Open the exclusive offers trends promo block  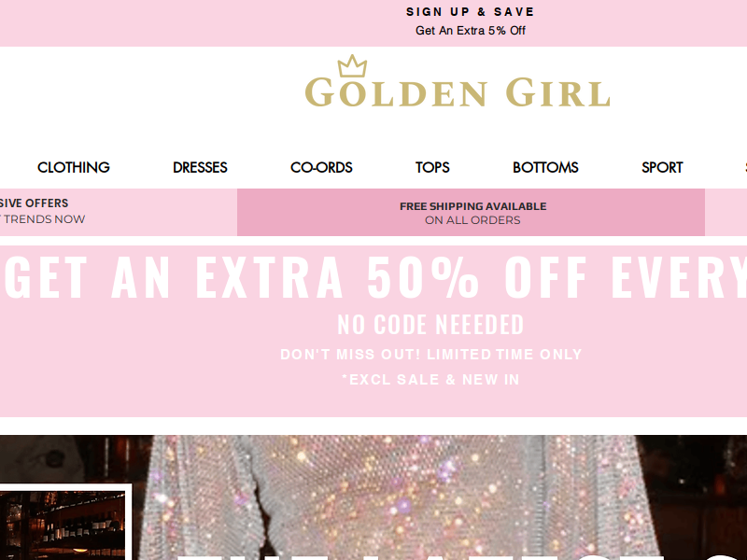coord(119,213)
